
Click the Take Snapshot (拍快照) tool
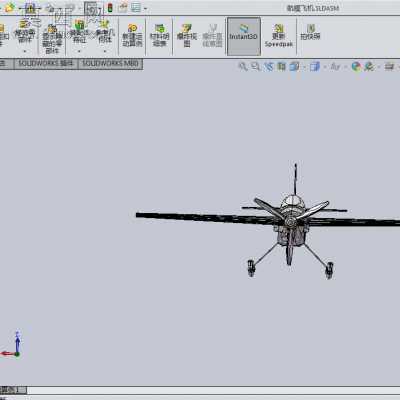pyautogui.click(x=310, y=32)
